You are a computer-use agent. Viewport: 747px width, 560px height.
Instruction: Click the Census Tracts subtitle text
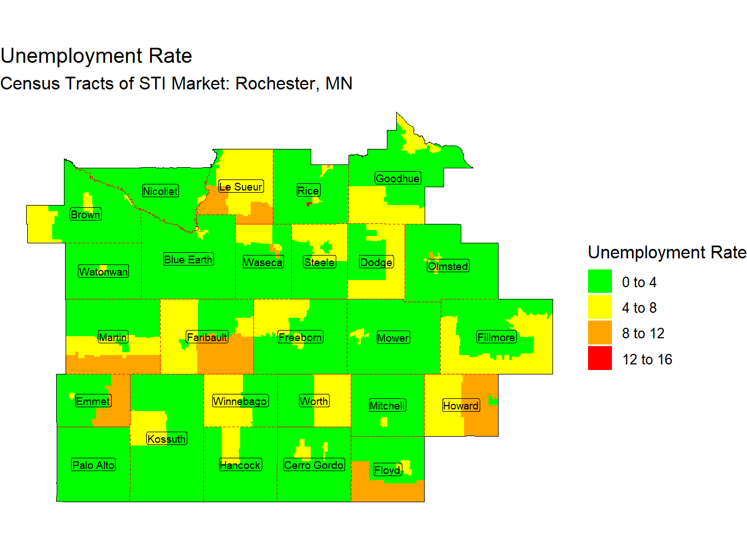click(x=176, y=83)
